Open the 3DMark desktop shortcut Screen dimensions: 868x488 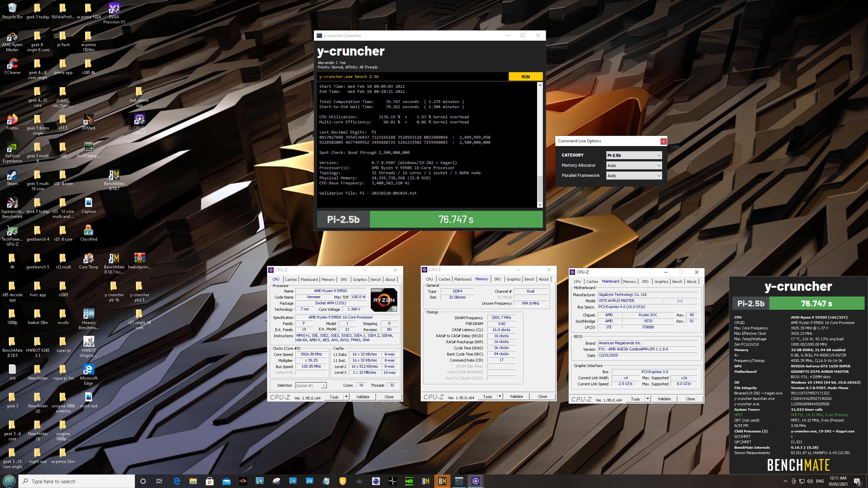[88, 122]
